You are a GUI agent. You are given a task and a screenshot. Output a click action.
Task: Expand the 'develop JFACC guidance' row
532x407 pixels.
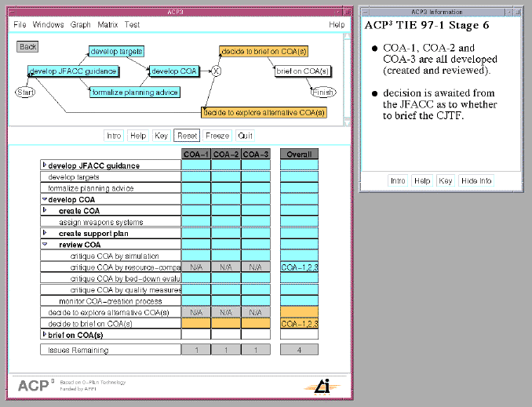pyautogui.click(x=44, y=165)
